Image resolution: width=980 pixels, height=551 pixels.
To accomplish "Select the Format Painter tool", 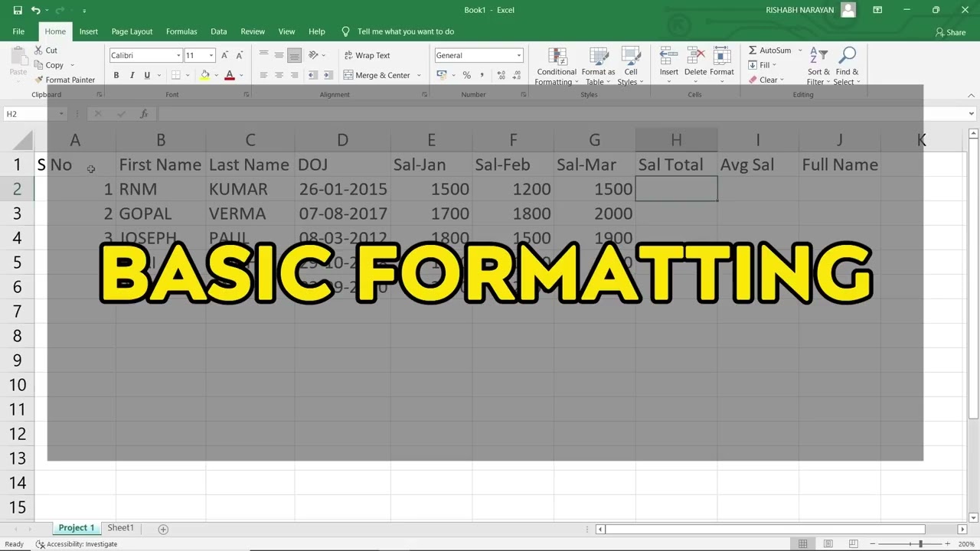I will (x=65, y=80).
